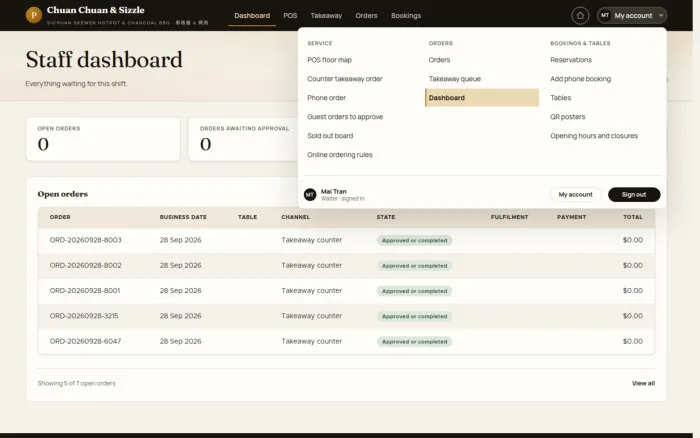Click the CHANNEL column header
The height and width of the screenshot is (438, 700).
[x=296, y=217]
